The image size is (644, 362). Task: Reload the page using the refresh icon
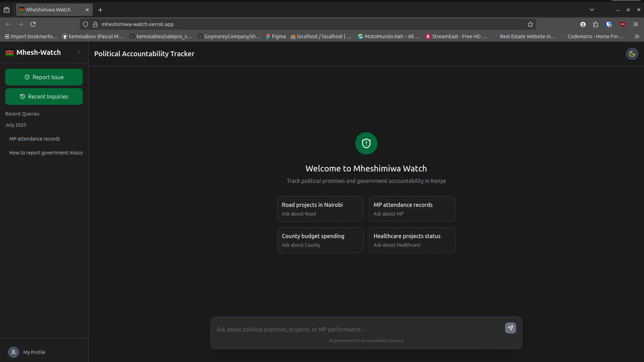[x=33, y=24]
